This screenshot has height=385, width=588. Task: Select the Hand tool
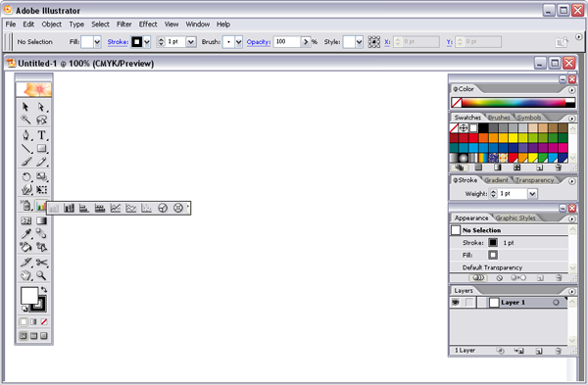(25, 276)
